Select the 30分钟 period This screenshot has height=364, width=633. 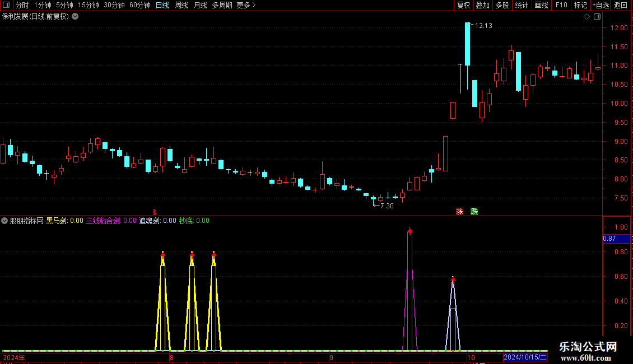pos(114,5)
